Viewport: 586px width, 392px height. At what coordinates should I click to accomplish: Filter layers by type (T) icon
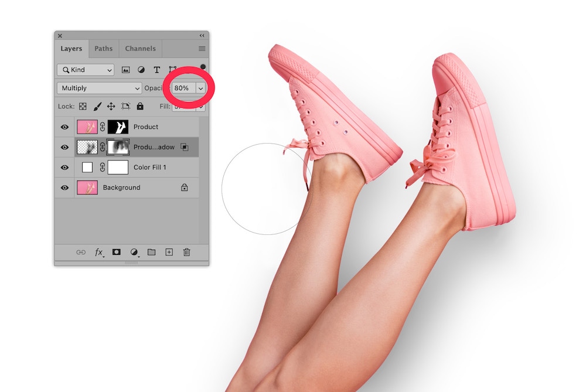pyautogui.click(x=156, y=70)
